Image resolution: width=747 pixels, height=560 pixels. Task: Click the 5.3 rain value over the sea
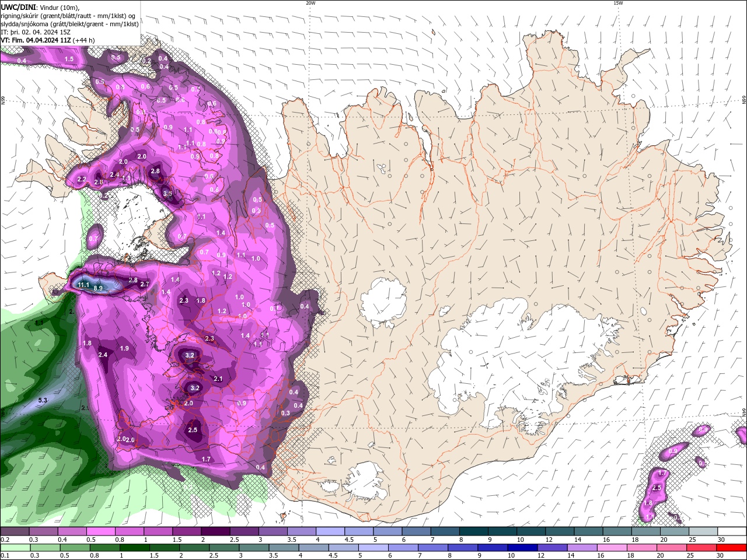(x=43, y=400)
